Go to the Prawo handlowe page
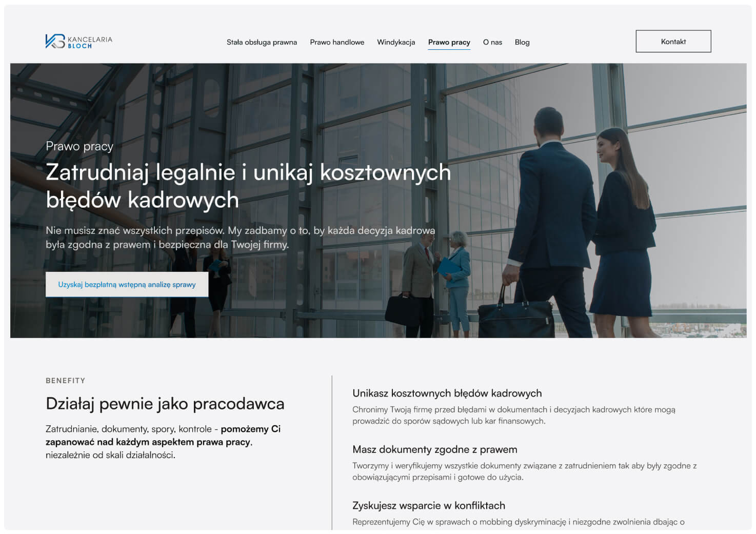Screen dimensions: 756x534 tap(337, 42)
